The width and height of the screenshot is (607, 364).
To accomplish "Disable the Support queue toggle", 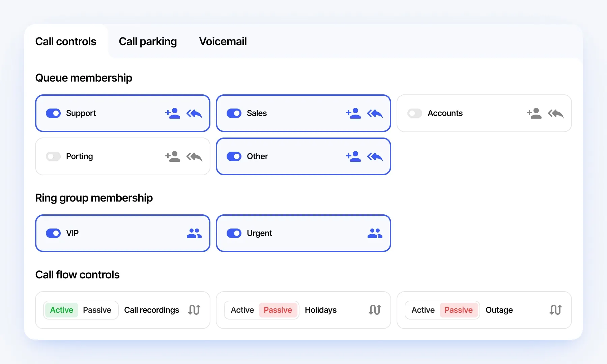I will (x=53, y=113).
